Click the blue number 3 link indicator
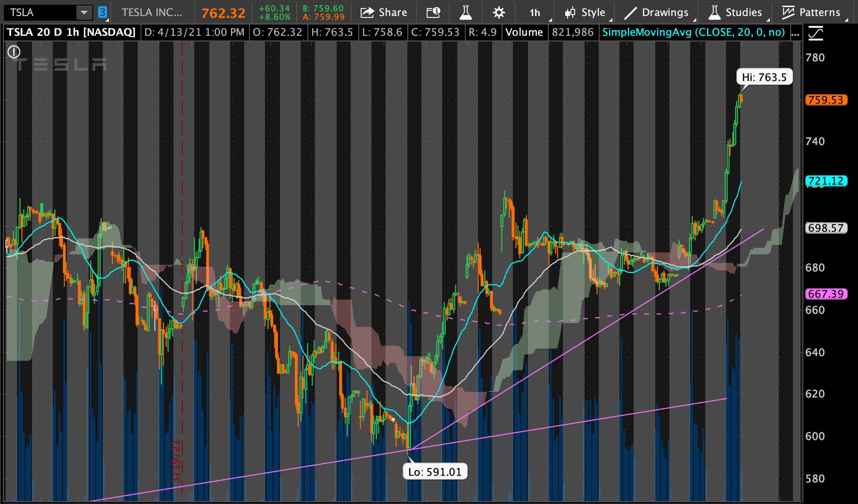Viewport: 858px width, 504px height. coord(102,12)
